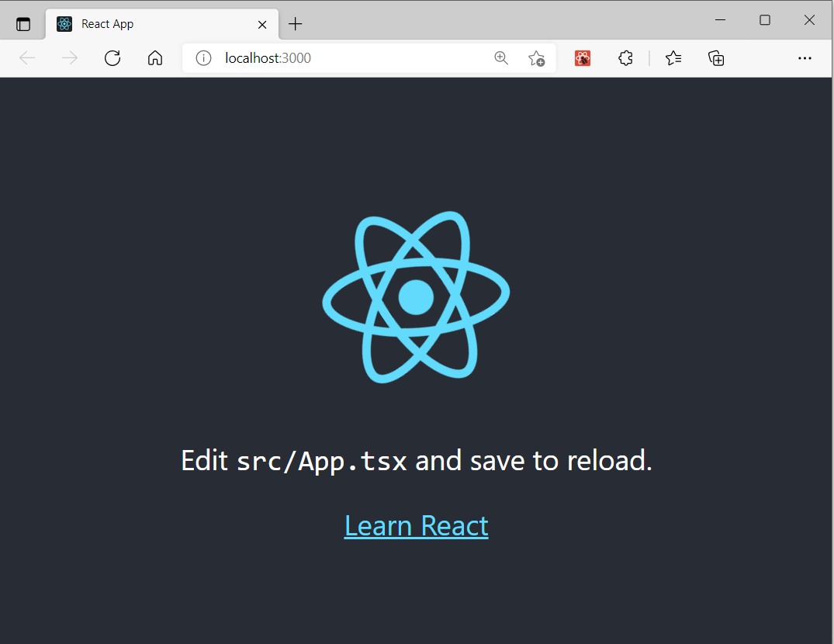Follow the Learn React link
The height and width of the screenshot is (644, 834).
[x=416, y=525]
